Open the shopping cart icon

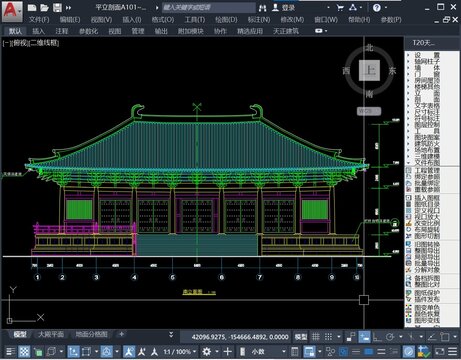tap(340, 7)
